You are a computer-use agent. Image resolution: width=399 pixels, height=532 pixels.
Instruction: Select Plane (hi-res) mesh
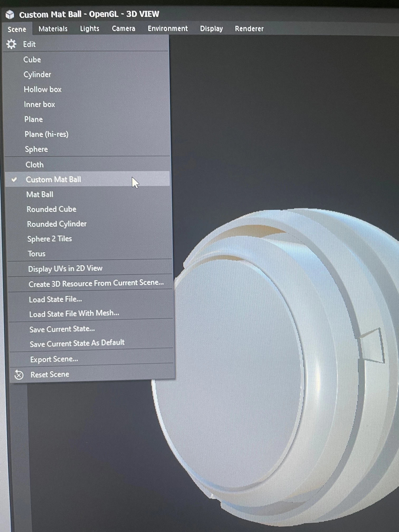[x=87, y=134]
